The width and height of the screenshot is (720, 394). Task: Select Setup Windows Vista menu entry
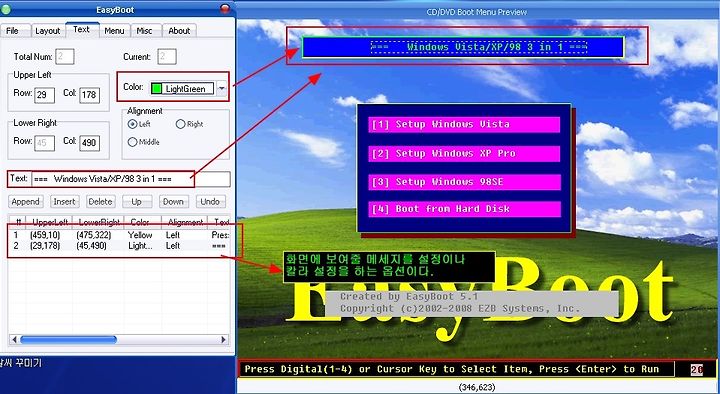click(464, 124)
